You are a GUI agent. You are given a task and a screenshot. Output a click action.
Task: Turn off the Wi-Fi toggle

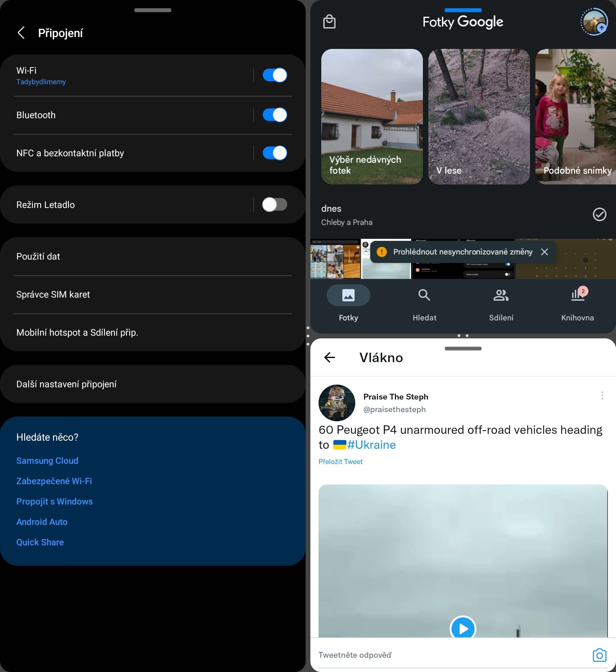tap(275, 75)
